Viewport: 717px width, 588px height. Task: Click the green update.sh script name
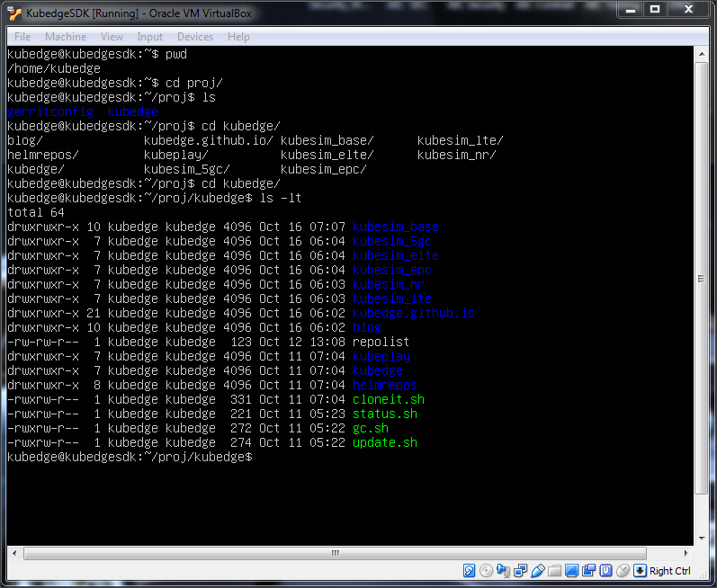point(384,442)
